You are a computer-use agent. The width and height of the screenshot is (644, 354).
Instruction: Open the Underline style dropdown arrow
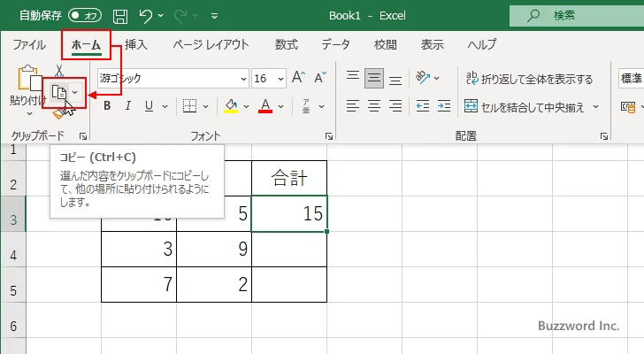(165, 107)
